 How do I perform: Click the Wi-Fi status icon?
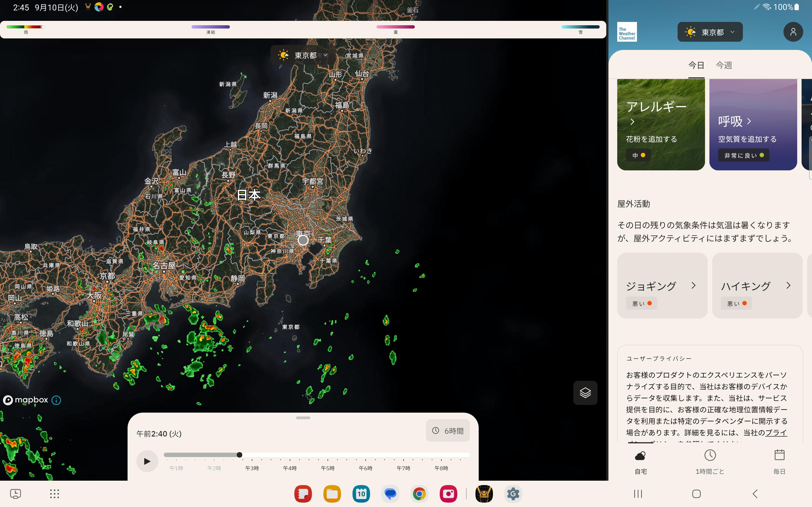767,7
